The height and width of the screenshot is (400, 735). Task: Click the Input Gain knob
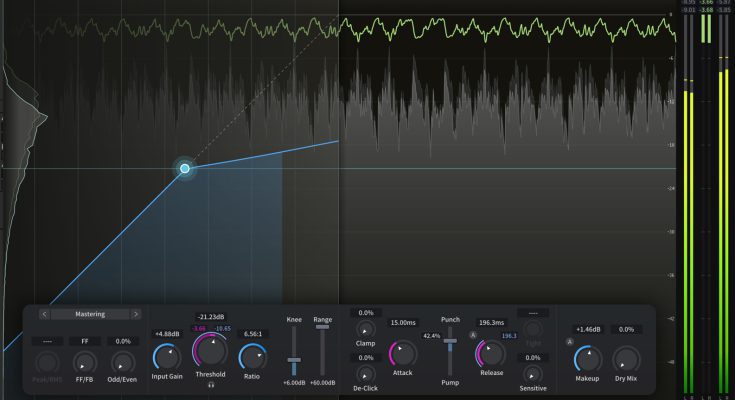(165, 355)
